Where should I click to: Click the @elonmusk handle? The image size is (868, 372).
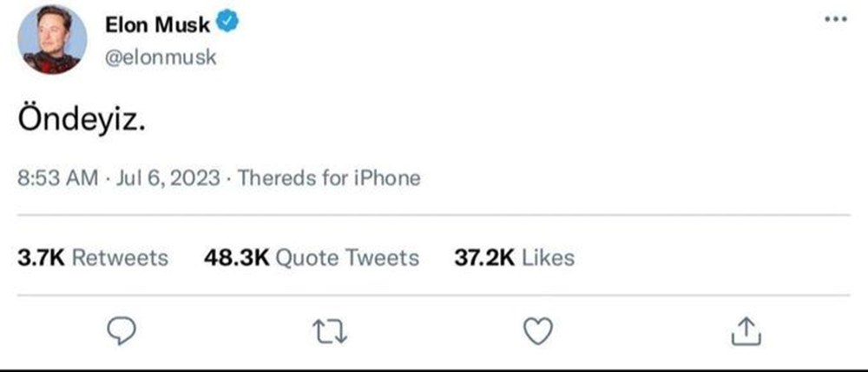point(161,57)
